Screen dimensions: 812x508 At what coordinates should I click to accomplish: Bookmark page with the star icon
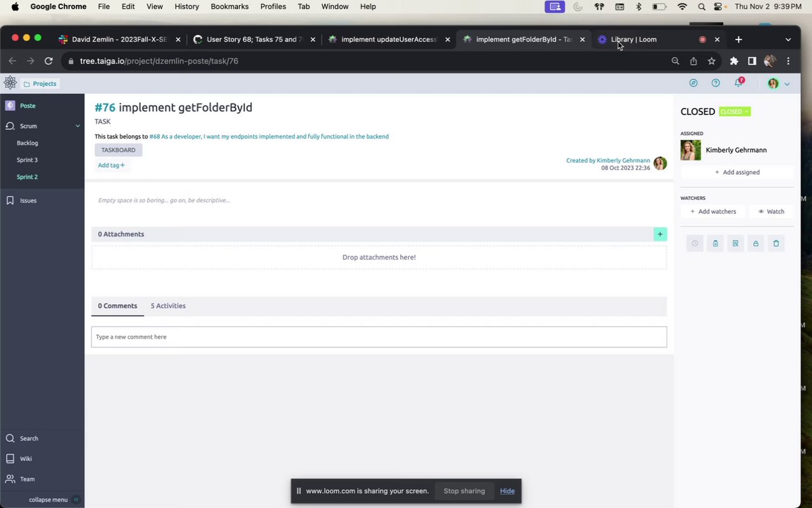coord(711,61)
